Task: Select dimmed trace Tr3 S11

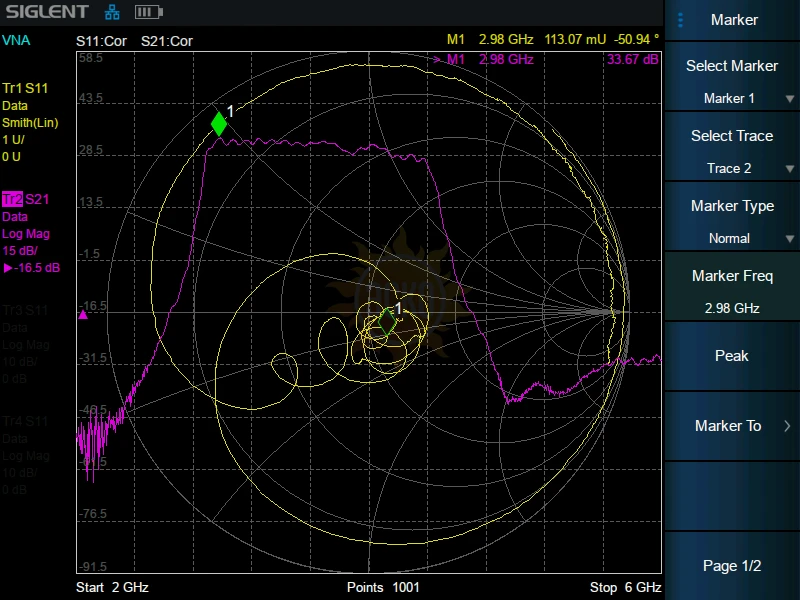Action: pos(25,310)
